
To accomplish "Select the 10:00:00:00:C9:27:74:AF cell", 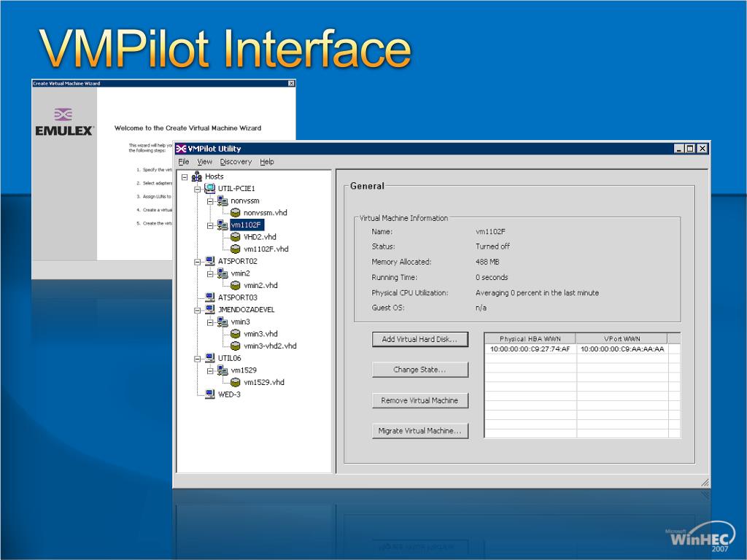I will click(530, 349).
